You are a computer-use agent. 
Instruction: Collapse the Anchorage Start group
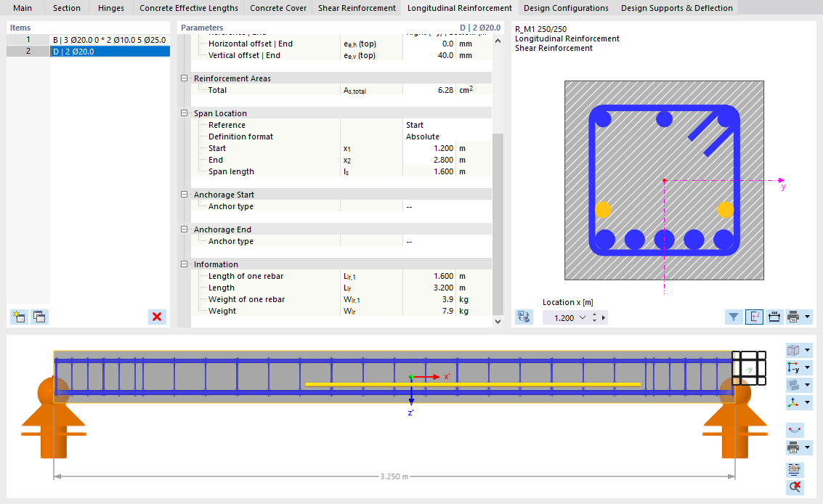[x=185, y=194]
